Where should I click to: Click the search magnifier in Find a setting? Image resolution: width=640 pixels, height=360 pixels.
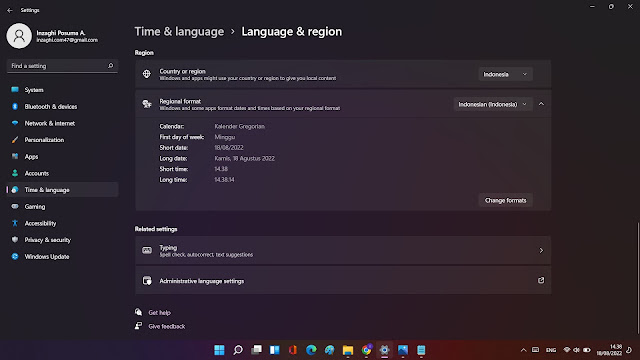pyautogui.click(x=110, y=66)
